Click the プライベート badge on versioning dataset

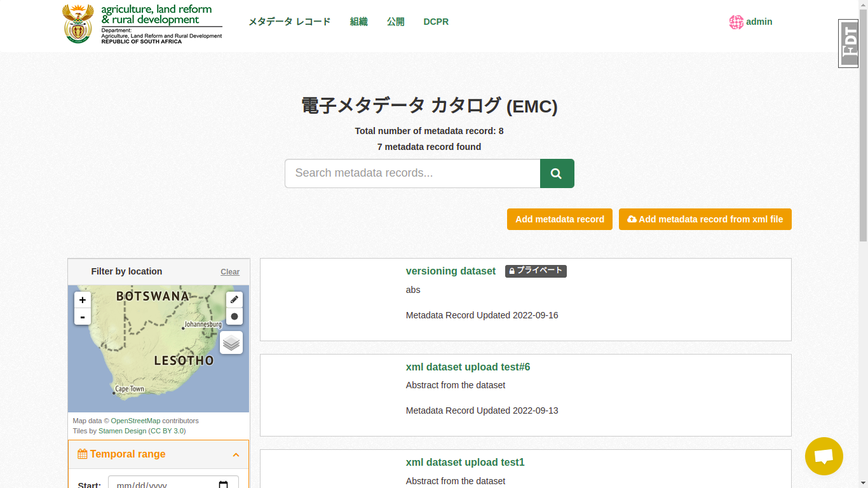pyautogui.click(x=536, y=271)
